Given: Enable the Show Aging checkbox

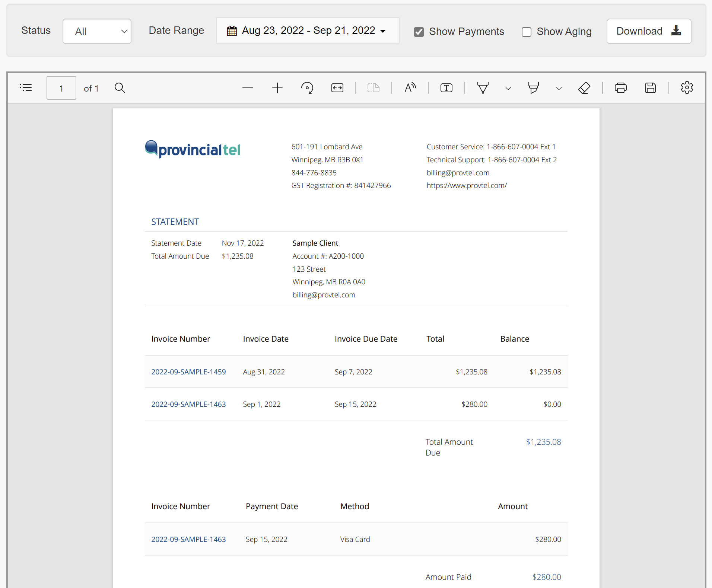Looking at the screenshot, I should (x=527, y=32).
